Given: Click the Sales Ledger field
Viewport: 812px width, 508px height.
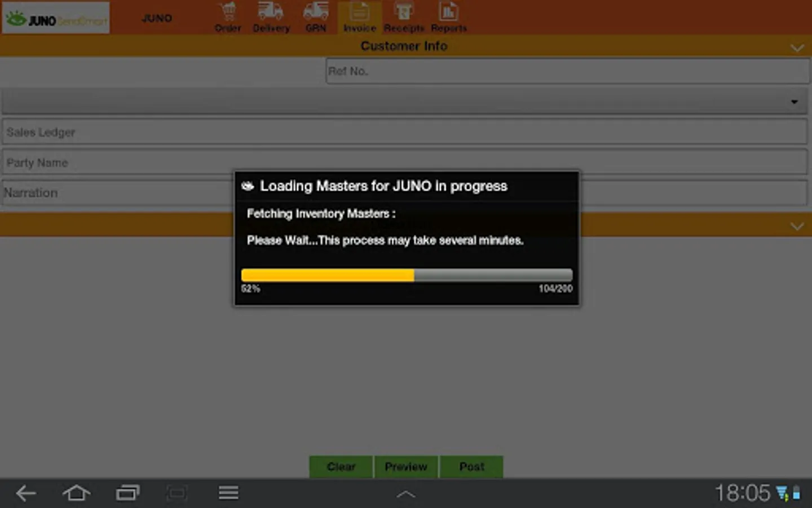Looking at the screenshot, I should pyautogui.click(x=404, y=132).
